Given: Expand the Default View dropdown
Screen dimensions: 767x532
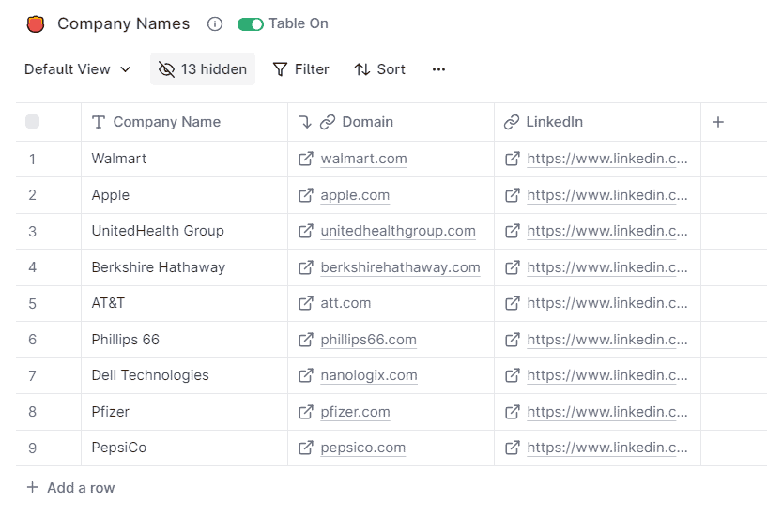Looking at the screenshot, I should pyautogui.click(x=78, y=69).
